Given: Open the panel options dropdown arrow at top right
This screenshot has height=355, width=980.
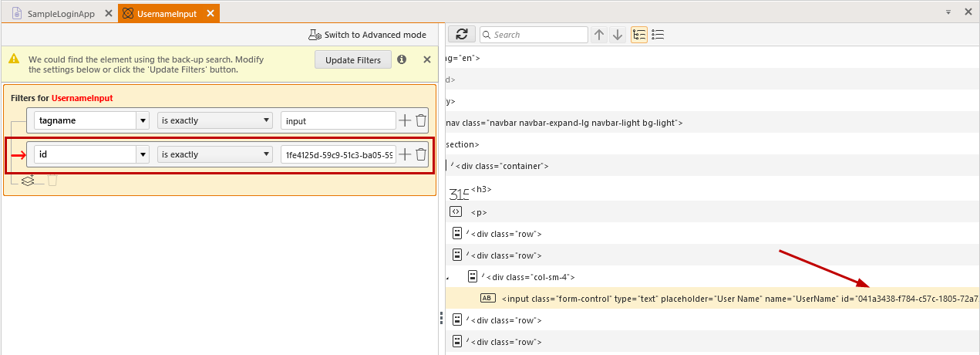Looking at the screenshot, I should click(948, 13).
